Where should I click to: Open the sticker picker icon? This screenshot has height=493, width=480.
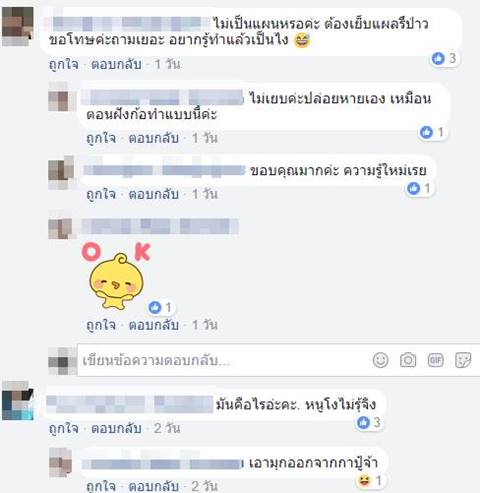[x=463, y=360]
